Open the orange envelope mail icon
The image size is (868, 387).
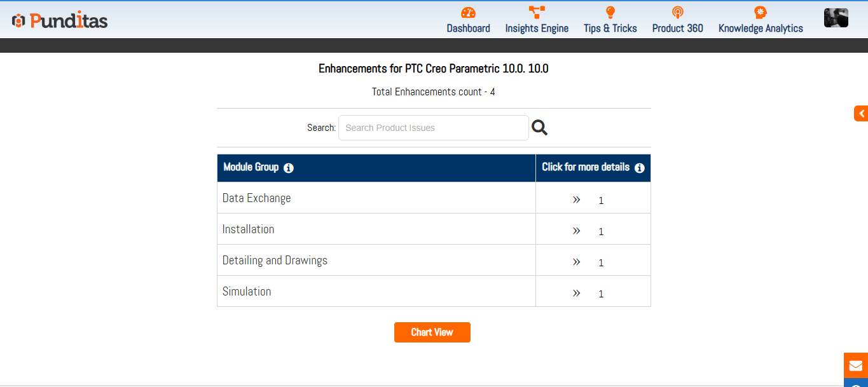856,365
